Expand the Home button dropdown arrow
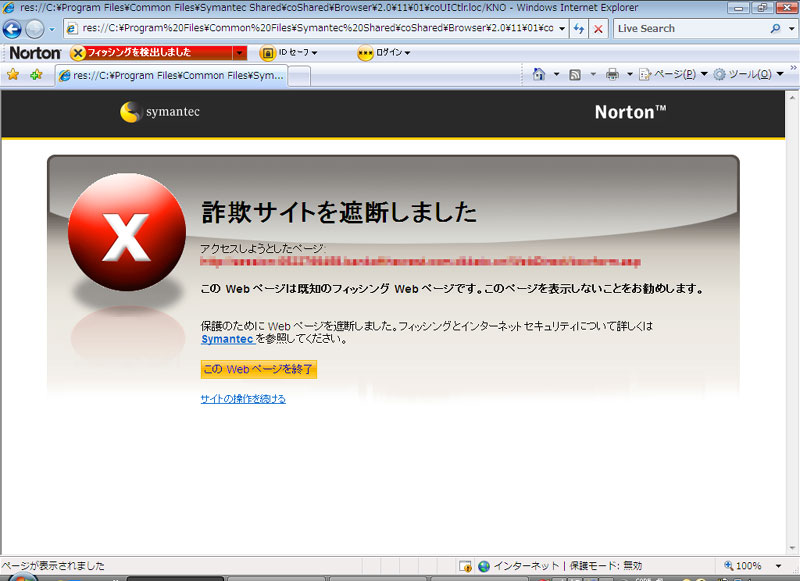This screenshot has width=800, height=581. (556, 74)
